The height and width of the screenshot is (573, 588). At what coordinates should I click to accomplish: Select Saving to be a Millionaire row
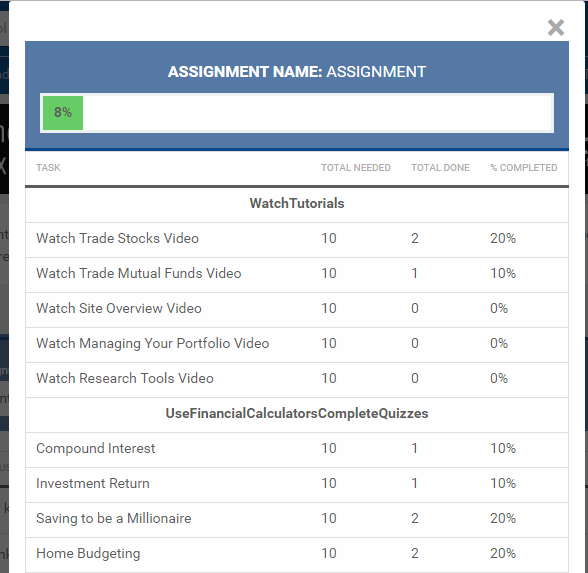(x=297, y=519)
